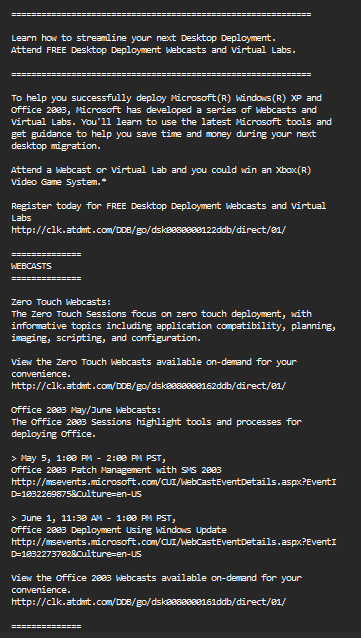Open the Zero Touch on-demand link ending 162ddb

149,386
